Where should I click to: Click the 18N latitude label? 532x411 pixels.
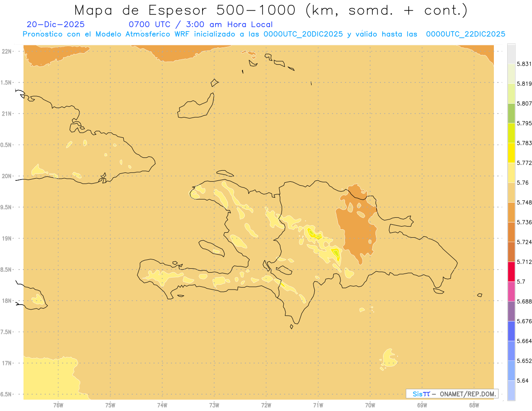coord(7,301)
